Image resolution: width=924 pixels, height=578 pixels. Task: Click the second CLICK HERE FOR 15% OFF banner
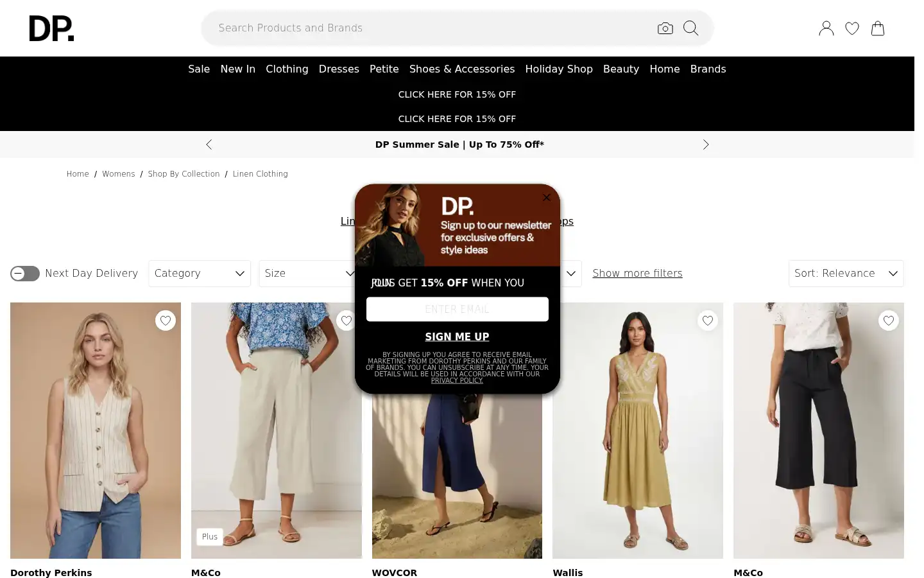tap(457, 119)
